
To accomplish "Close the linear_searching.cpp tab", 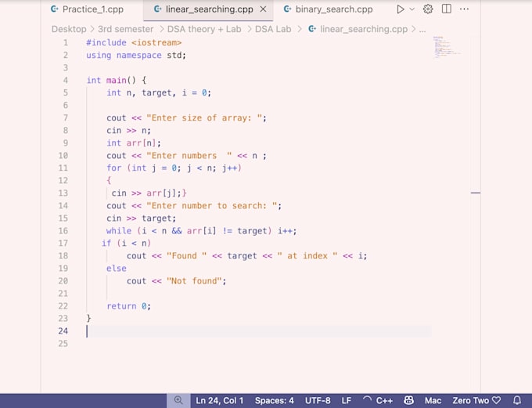I will point(263,9).
